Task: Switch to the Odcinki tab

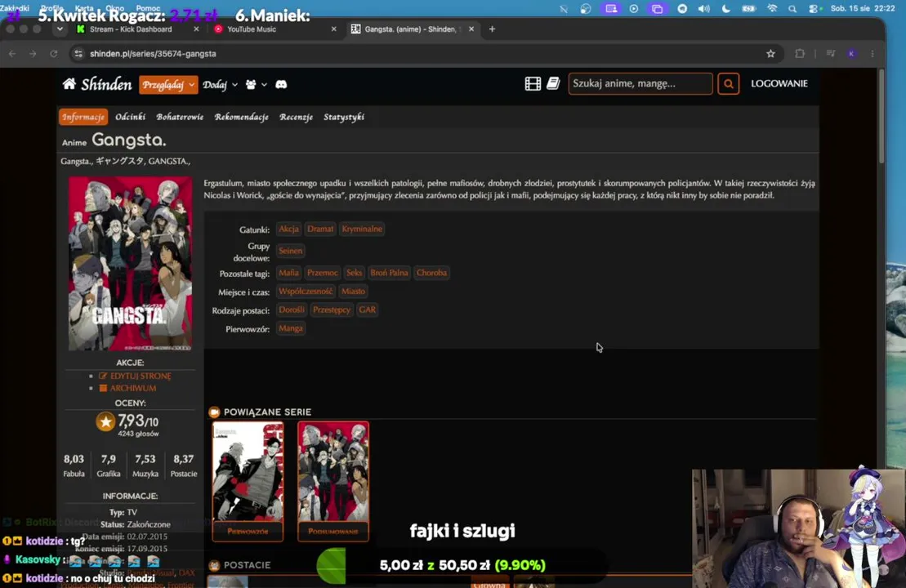Action: point(130,117)
